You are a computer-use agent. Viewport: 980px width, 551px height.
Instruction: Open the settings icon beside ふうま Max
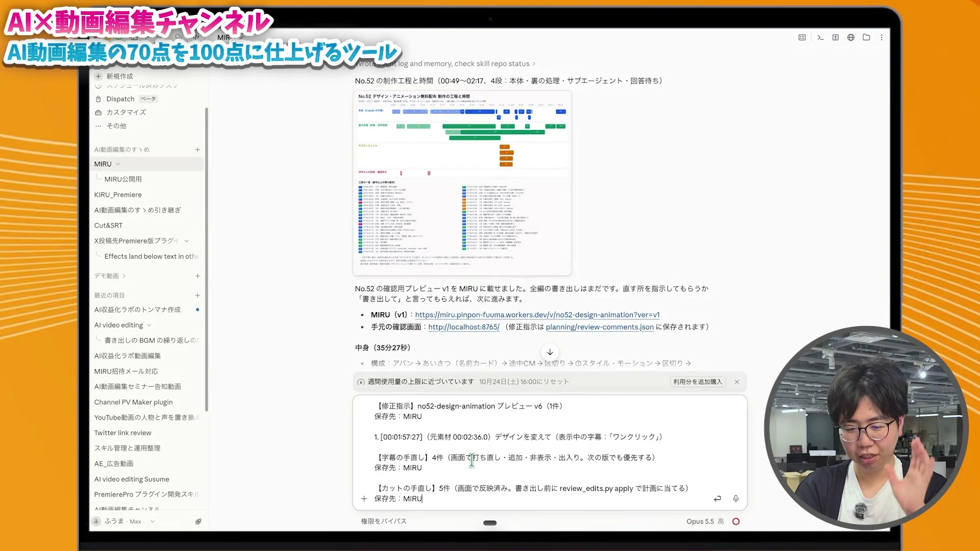[x=199, y=521]
